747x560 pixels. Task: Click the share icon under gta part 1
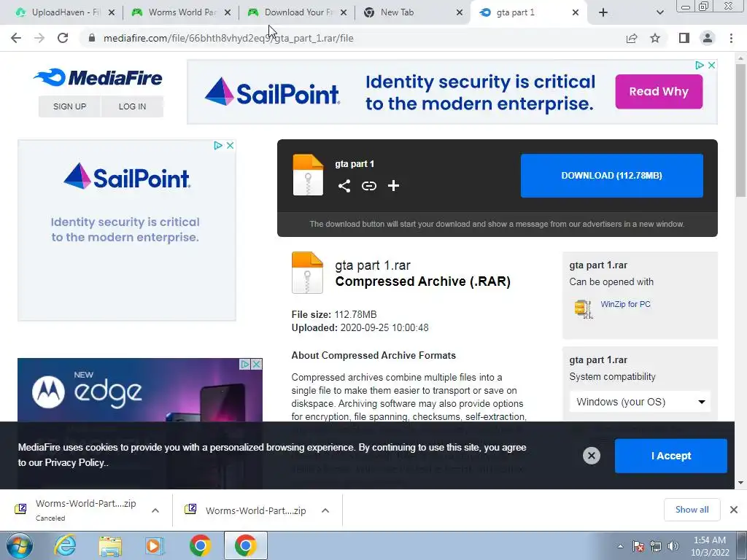point(344,186)
